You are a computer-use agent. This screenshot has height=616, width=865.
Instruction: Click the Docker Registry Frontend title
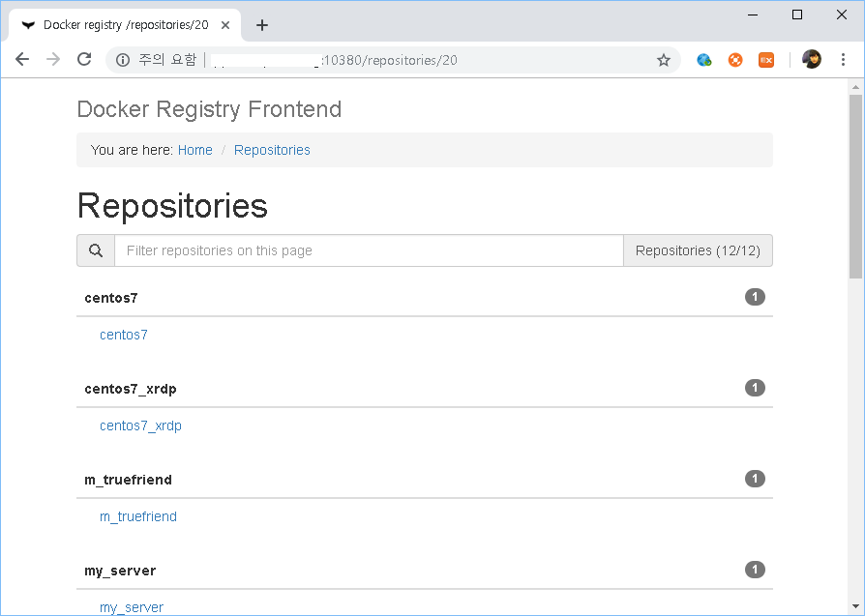210,109
